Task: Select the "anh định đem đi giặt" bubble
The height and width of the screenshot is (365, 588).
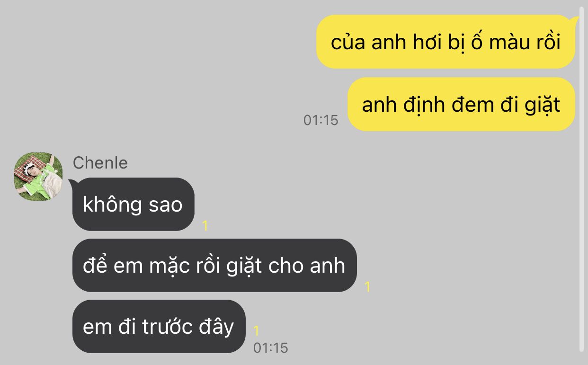Action: [461, 104]
